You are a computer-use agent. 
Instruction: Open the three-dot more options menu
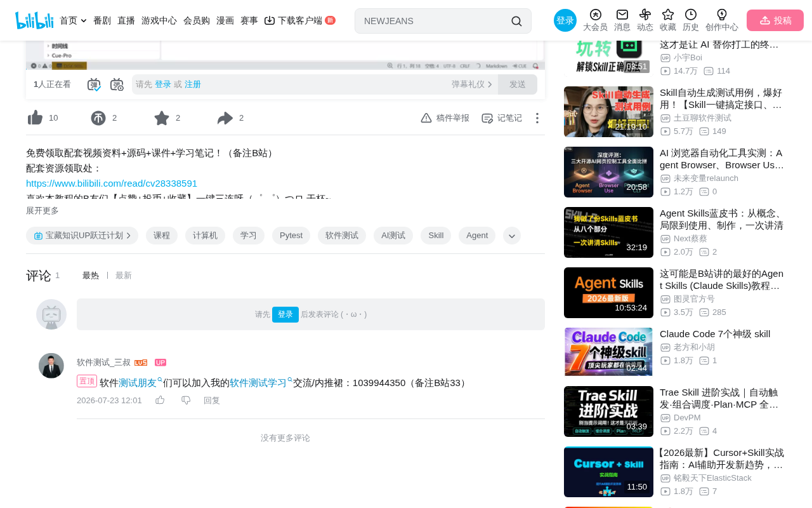click(x=537, y=118)
